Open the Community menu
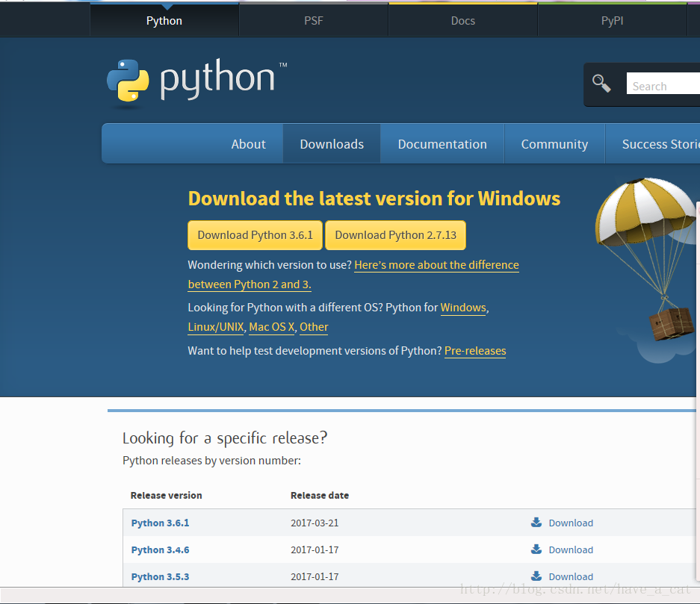This screenshot has width=700, height=604. coord(554,144)
